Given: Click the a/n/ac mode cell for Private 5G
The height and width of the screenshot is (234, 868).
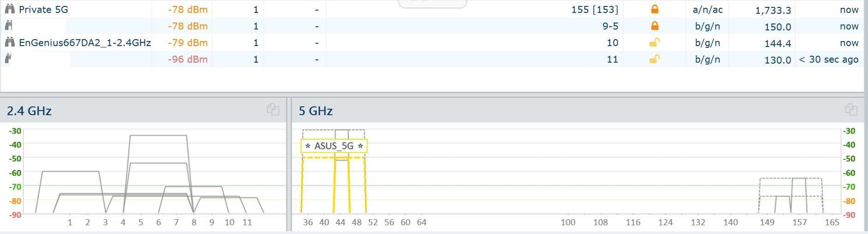Looking at the screenshot, I should click(x=707, y=9).
